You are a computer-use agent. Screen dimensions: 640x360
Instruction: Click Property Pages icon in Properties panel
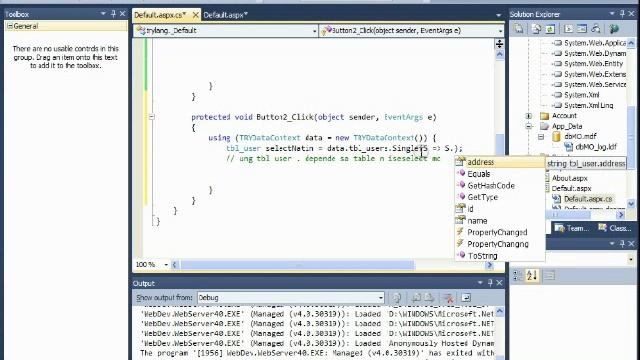(x=549, y=276)
